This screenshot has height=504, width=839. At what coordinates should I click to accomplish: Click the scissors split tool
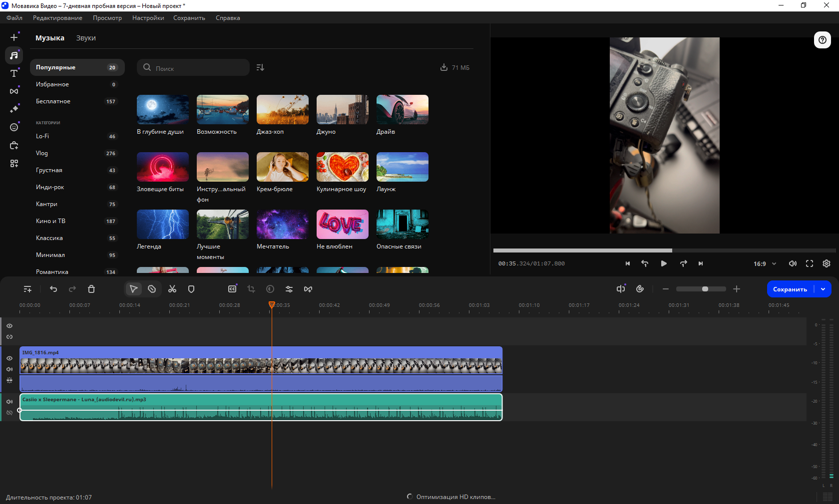pyautogui.click(x=172, y=289)
